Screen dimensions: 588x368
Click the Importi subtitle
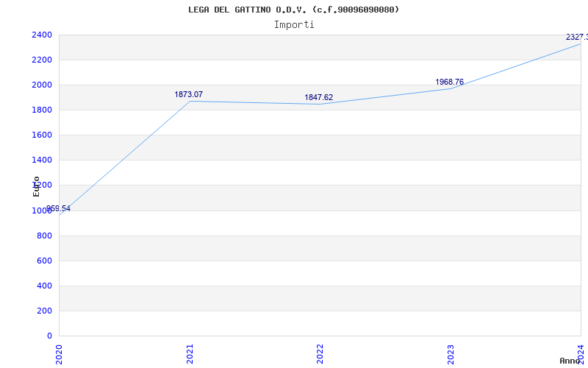(x=294, y=25)
